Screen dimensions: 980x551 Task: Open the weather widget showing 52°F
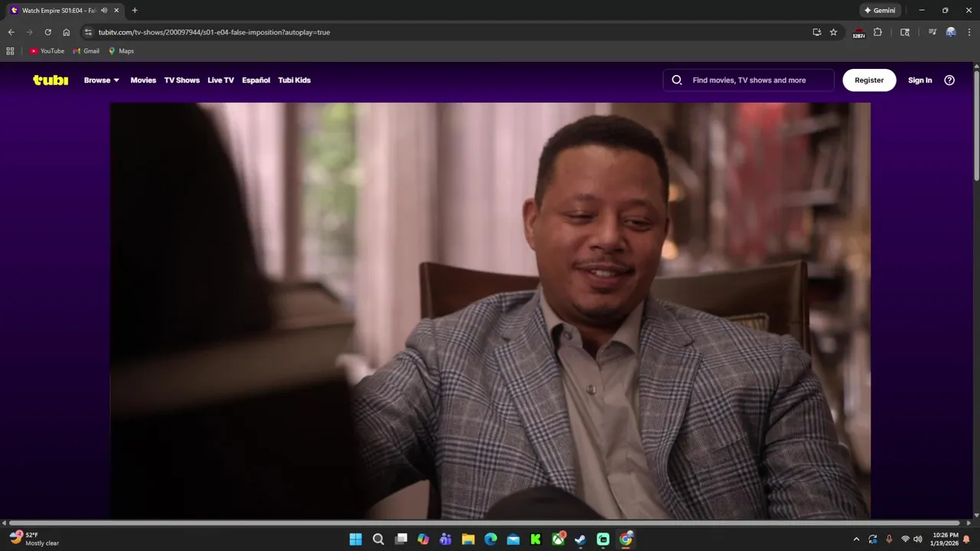34,540
